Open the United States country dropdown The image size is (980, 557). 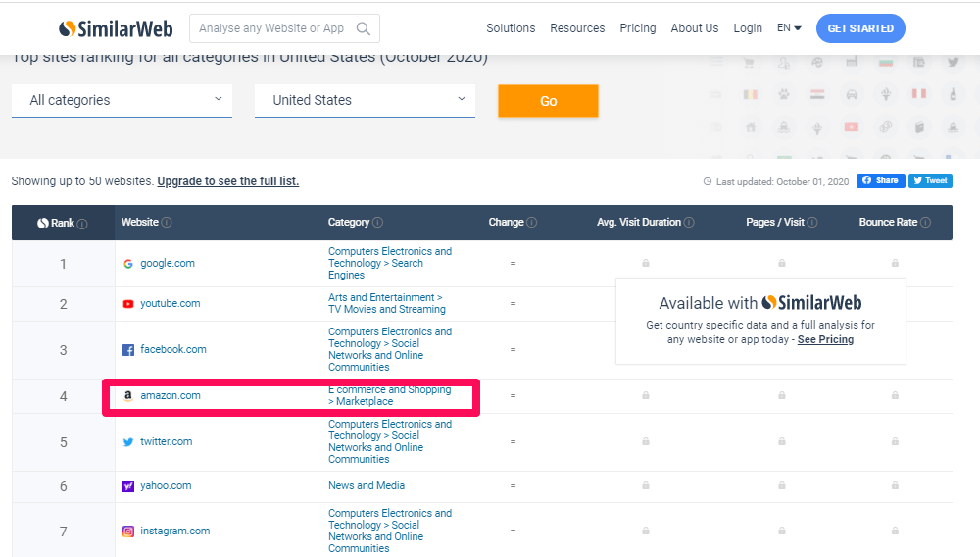365,100
